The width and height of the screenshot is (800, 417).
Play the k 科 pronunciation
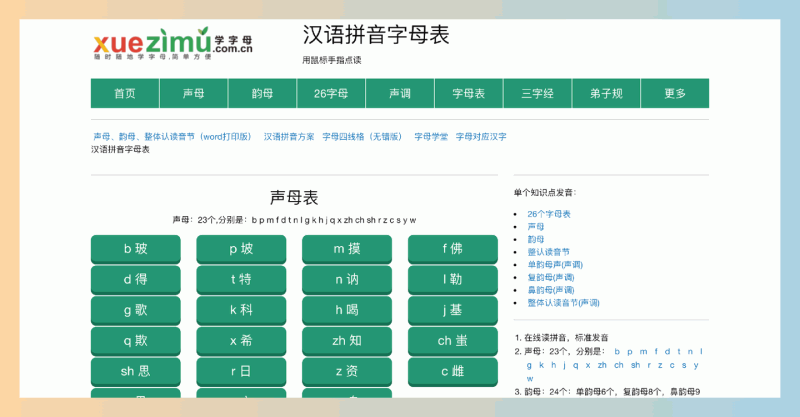[241, 310]
